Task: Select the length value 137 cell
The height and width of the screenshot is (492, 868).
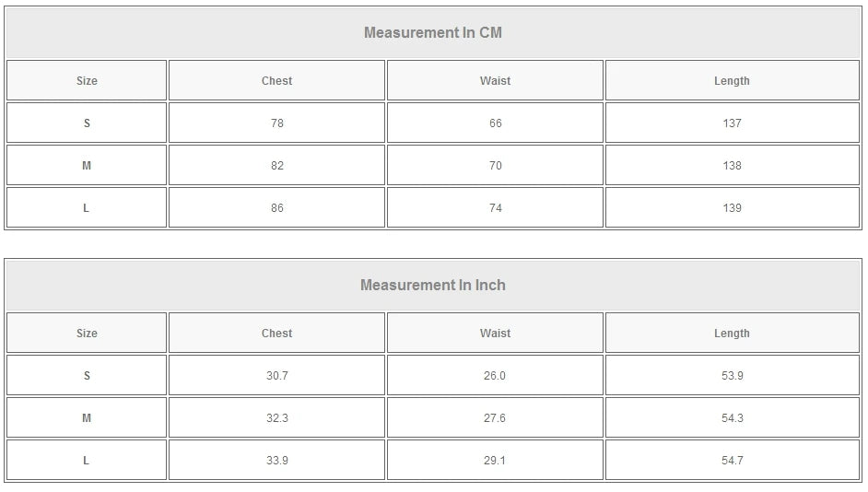Action: point(733,123)
